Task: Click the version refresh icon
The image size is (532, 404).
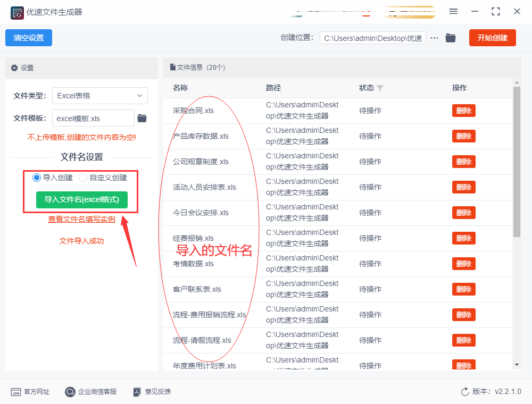Action: [465, 392]
